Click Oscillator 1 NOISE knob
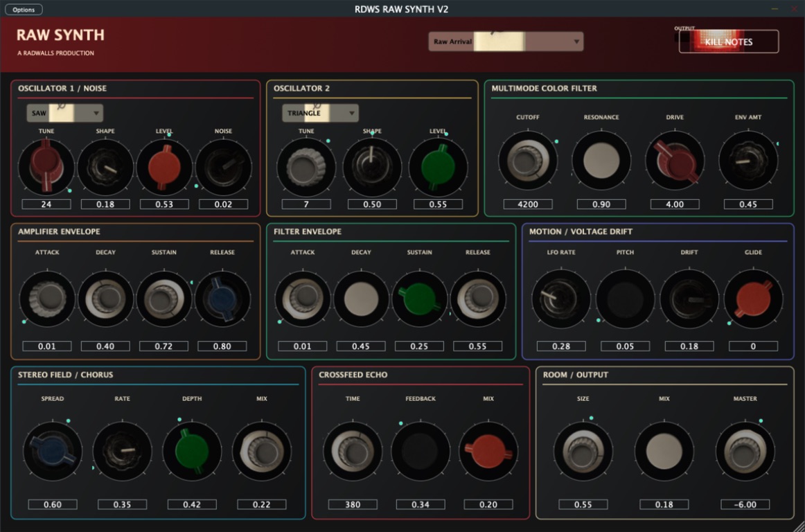The height and width of the screenshot is (532, 805). tap(223, 167)
